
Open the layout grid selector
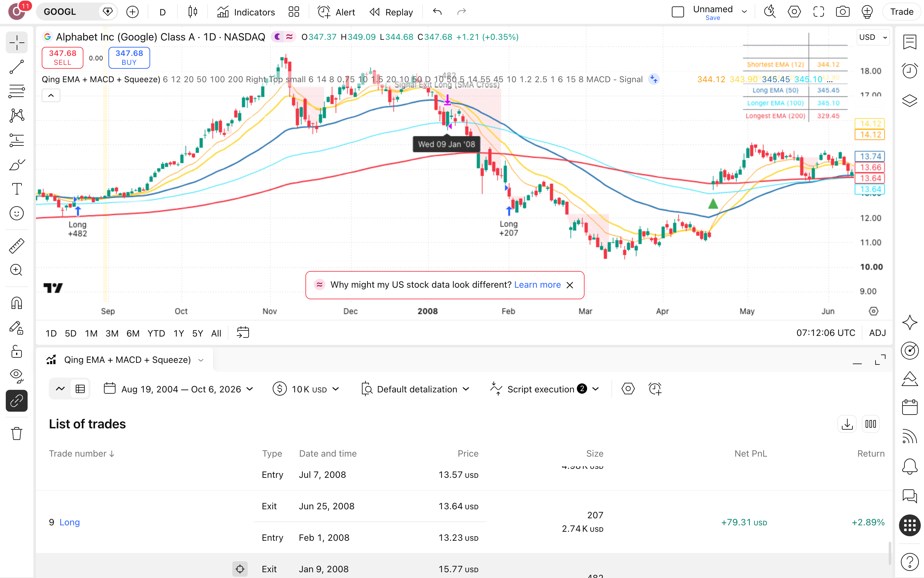[x=294, y=12]
